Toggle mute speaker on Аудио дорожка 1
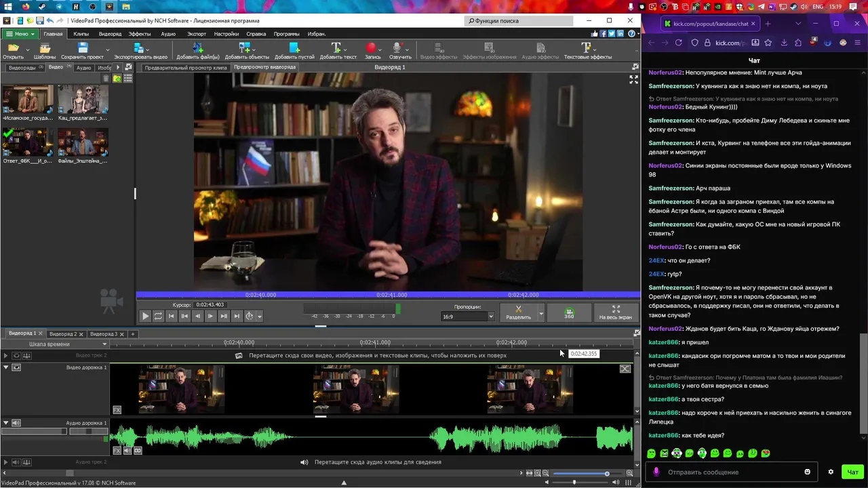Viewport: 868px width, 488px height. pyautogui.click(x=16, y=423)
